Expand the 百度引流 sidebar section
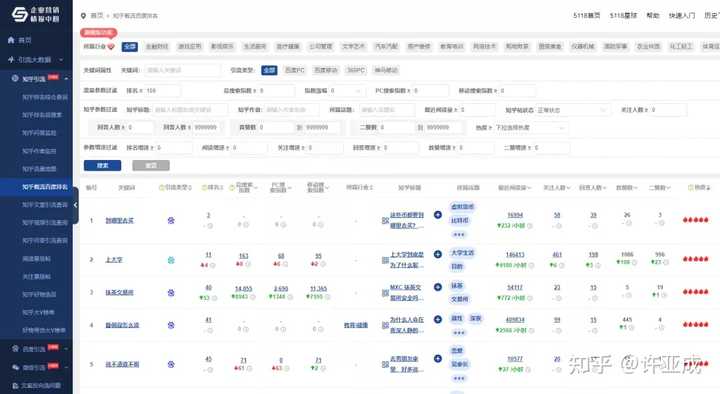The width and height of the screenshot is (720, 394). coord(66,349)
